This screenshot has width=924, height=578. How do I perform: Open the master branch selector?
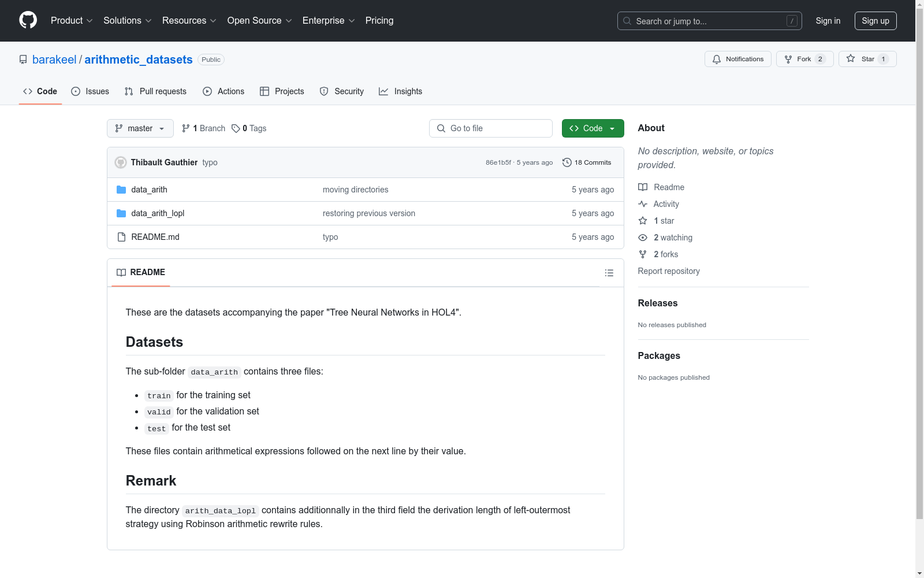pos(140,128)
